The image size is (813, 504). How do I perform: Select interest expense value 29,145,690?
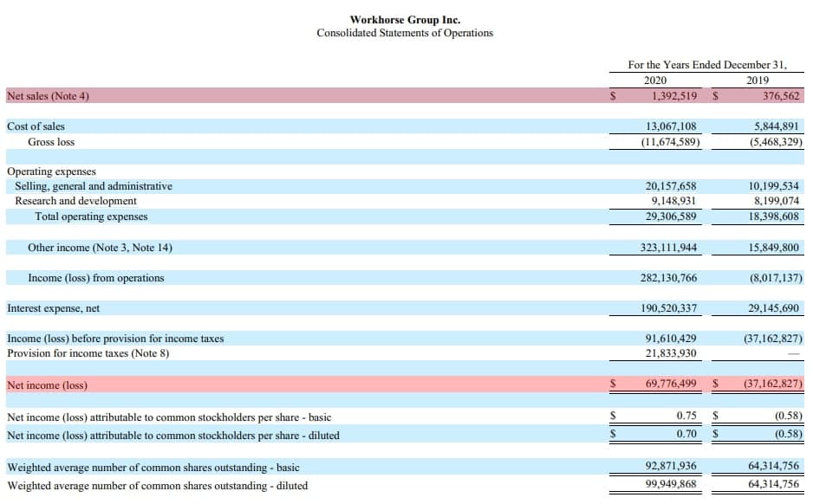tap(774, 308)
